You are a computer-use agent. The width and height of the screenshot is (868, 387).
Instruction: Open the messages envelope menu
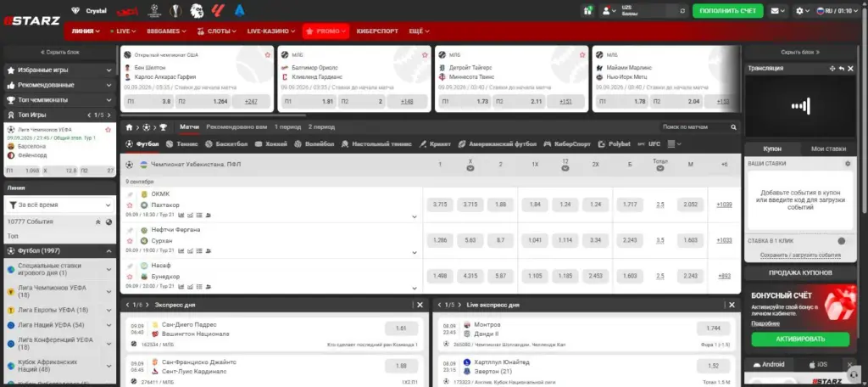click(778, 10)
